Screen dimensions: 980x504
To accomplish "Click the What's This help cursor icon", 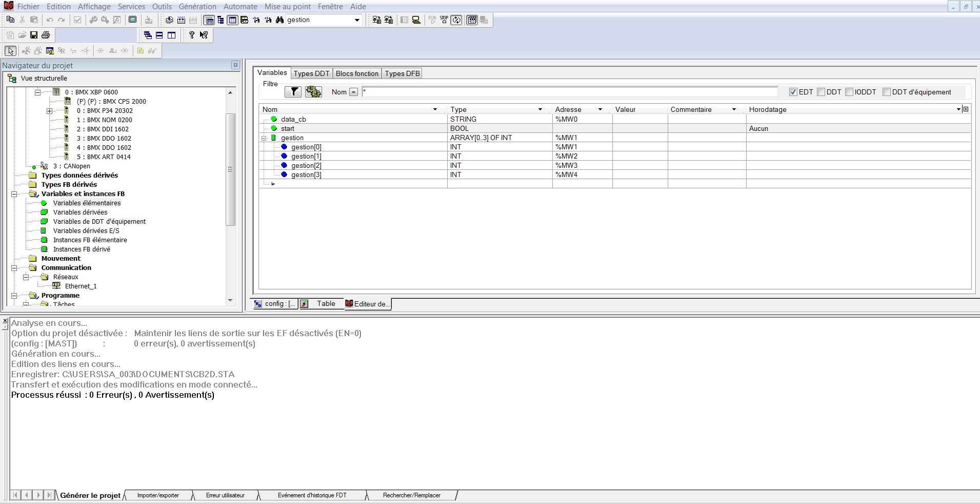I will [204, 35].
